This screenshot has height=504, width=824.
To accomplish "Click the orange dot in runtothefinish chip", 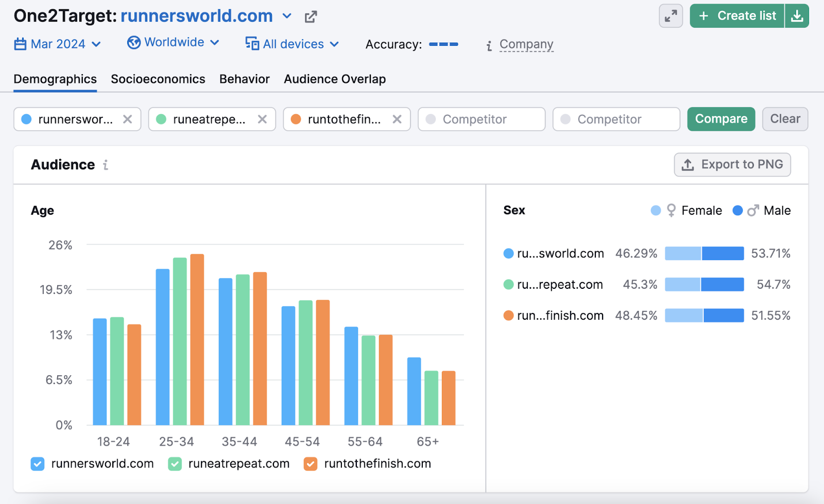I will 296,119.
